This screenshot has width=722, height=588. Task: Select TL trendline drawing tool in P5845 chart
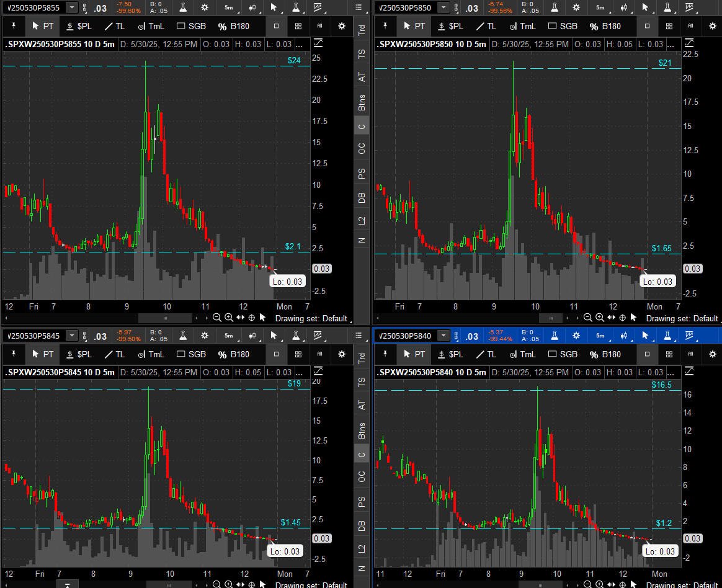point(115,354)
